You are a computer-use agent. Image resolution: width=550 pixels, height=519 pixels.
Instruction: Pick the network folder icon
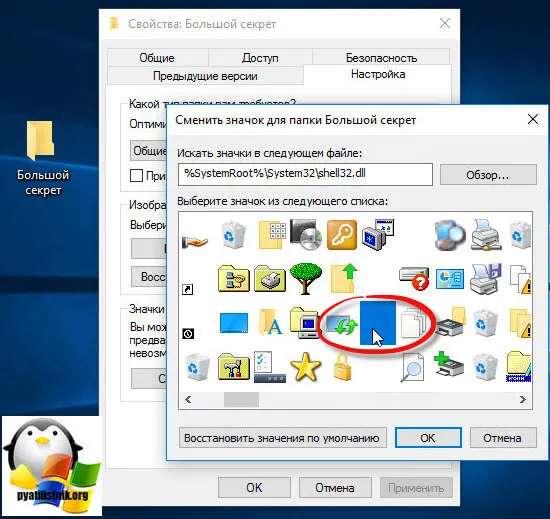(x=234, y=279)
